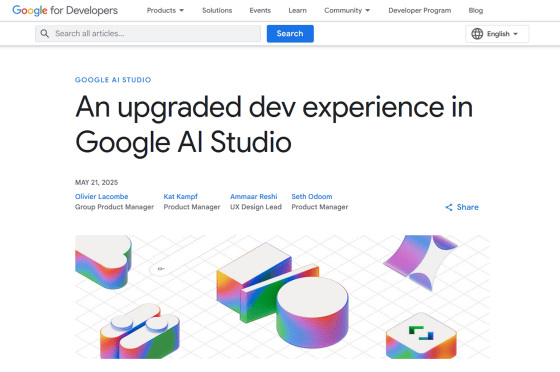Open the Google for Developers home logo
This screenshot has height=372, width=560.
click(65, 10)
